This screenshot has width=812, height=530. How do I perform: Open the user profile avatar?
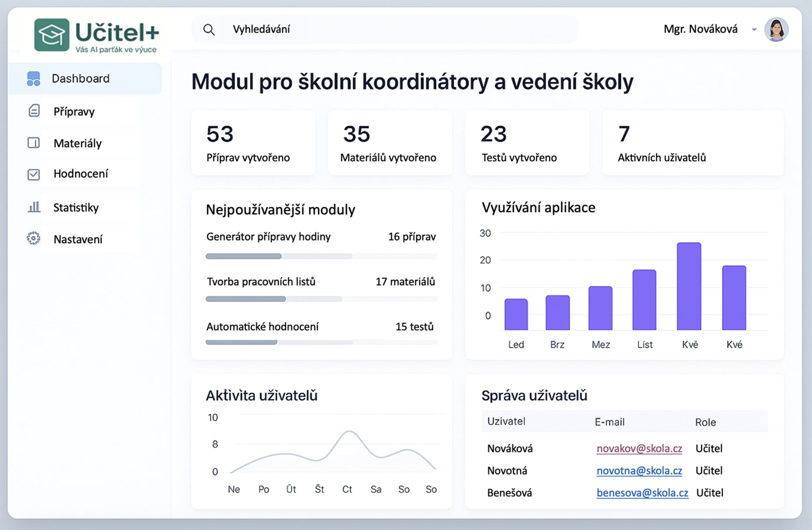776,30
